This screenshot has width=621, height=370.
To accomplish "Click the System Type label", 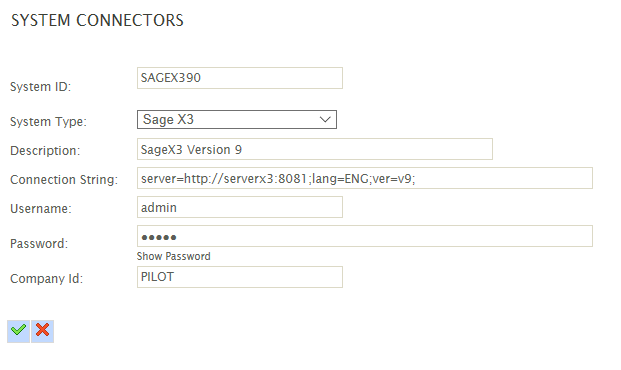I will click(x=48, y=122).
